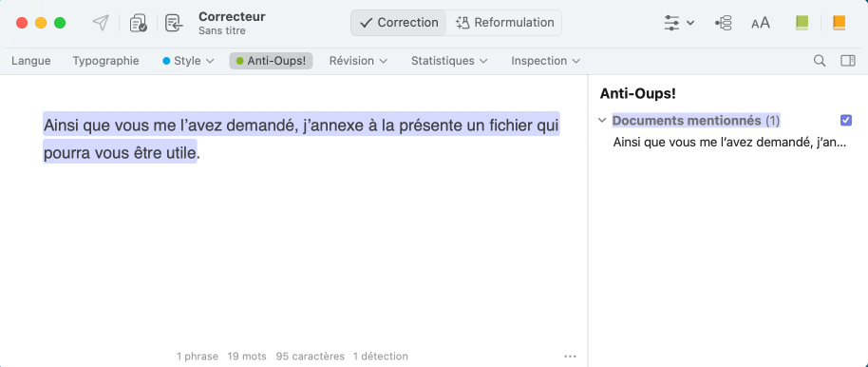Click the send paper plane icon

[101, 23]
